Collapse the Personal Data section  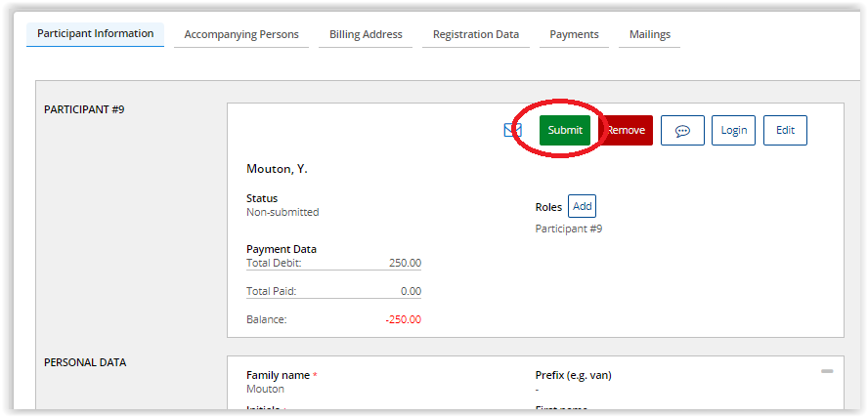point(827,371)
